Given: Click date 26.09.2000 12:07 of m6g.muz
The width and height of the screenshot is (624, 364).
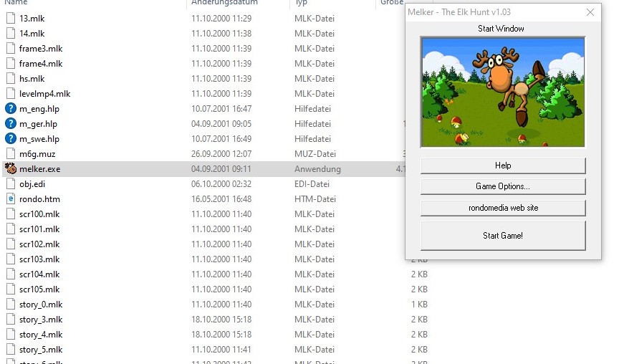Looking at the screenshot, I should pyautogui.click(x=221, y=154).
